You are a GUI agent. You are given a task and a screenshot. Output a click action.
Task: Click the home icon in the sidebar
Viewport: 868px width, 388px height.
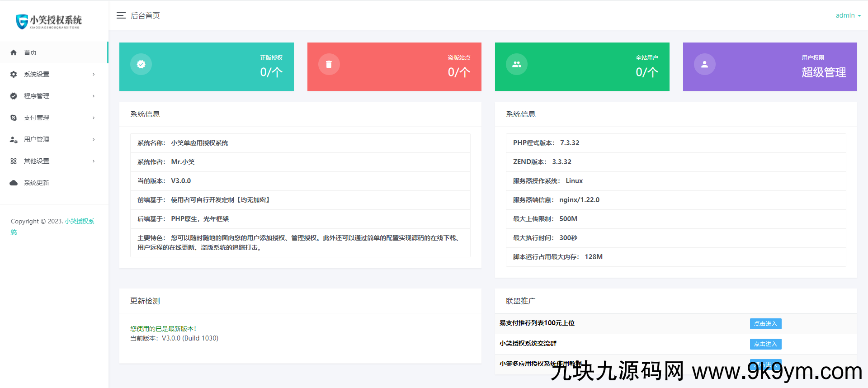14,52
